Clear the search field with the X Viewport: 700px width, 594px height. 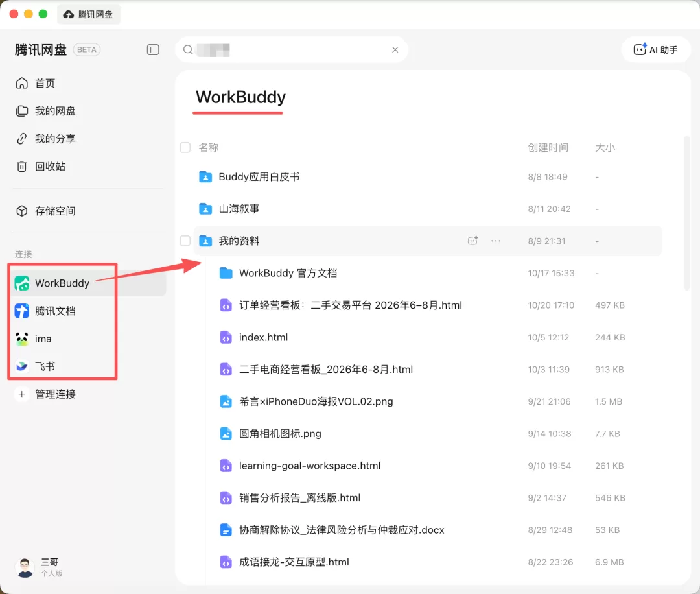(395, 49)
